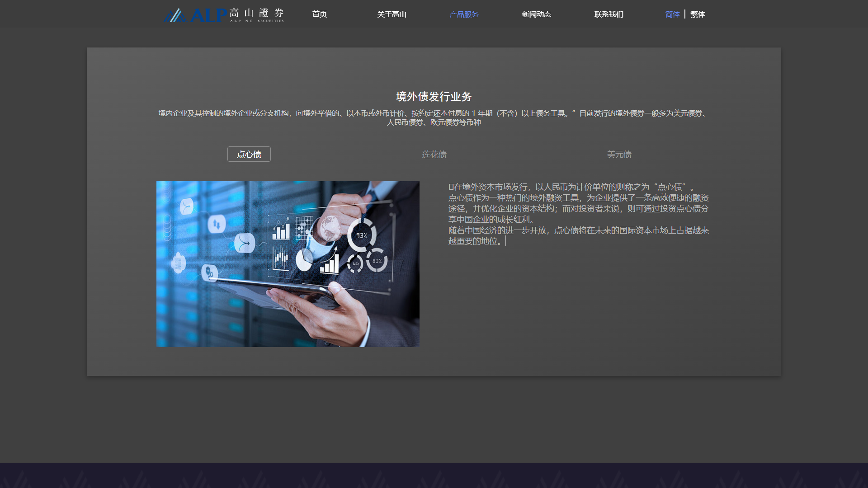This screenshot has height=488, width=868.
Task: Click the 高山證券 Alpine Securities logo text
Action: pos(256,14)
